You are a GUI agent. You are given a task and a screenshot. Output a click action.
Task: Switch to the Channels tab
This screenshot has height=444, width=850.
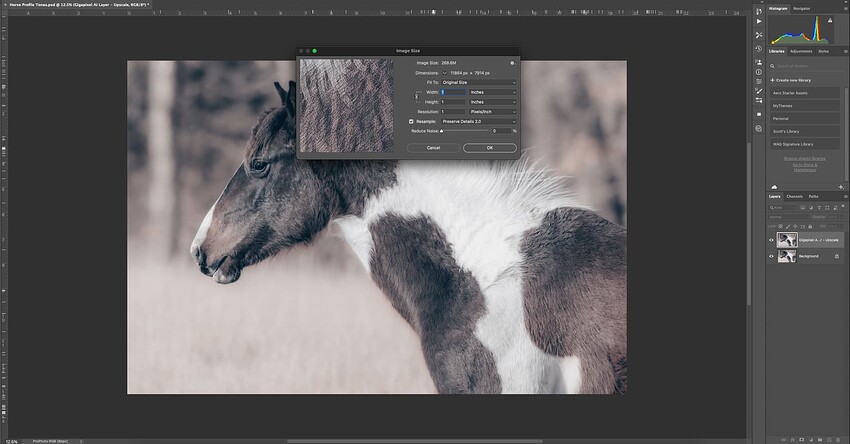coord(794,196)
